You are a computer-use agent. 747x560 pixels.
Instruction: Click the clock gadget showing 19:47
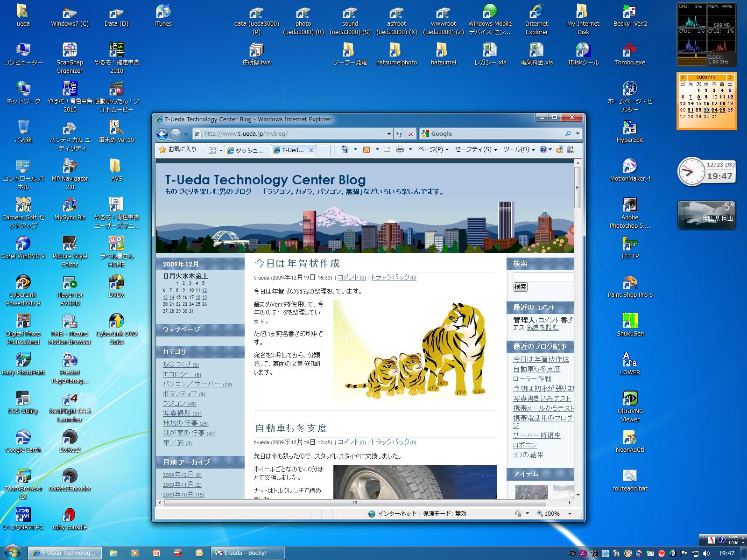tap(706, 171)
